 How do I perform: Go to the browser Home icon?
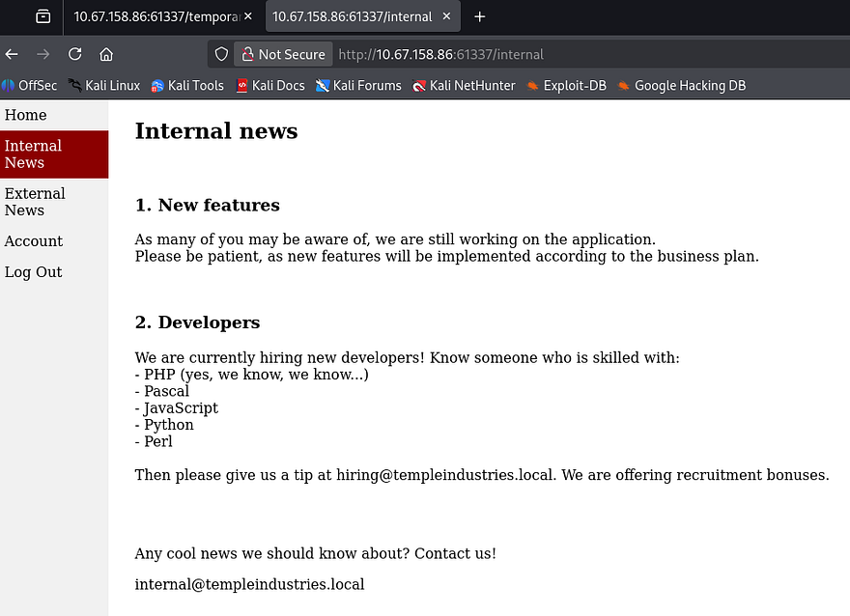click(x=106, y=54)
